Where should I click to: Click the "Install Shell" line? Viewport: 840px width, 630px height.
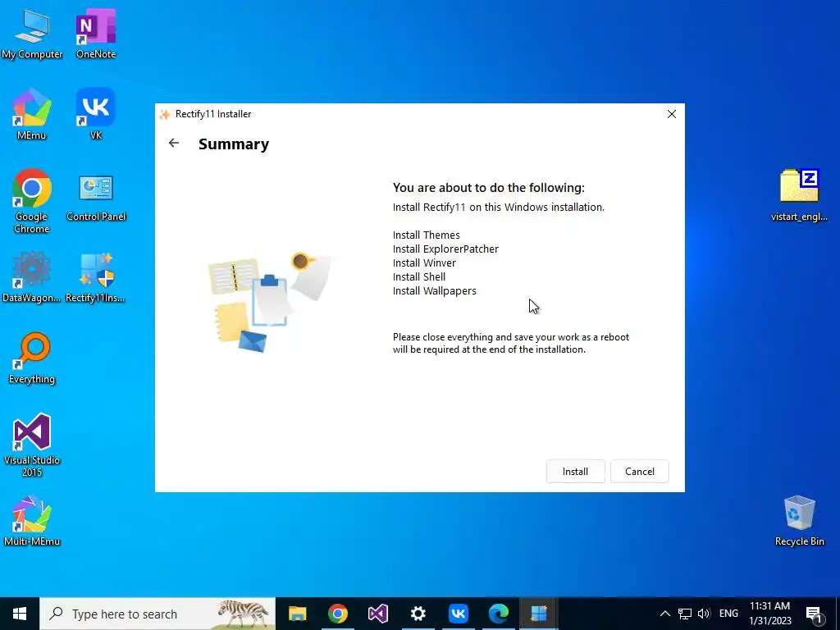(x=419, y=277)
